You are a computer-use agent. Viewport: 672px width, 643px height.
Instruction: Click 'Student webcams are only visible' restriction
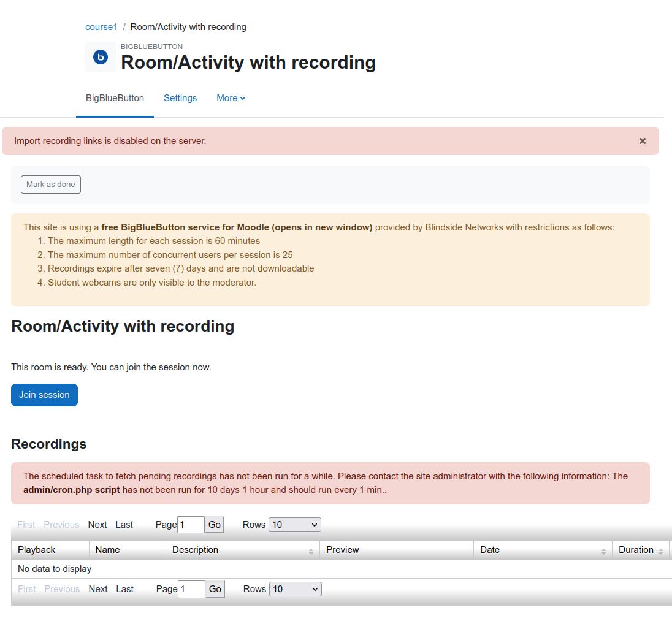(x=152, y=283)
